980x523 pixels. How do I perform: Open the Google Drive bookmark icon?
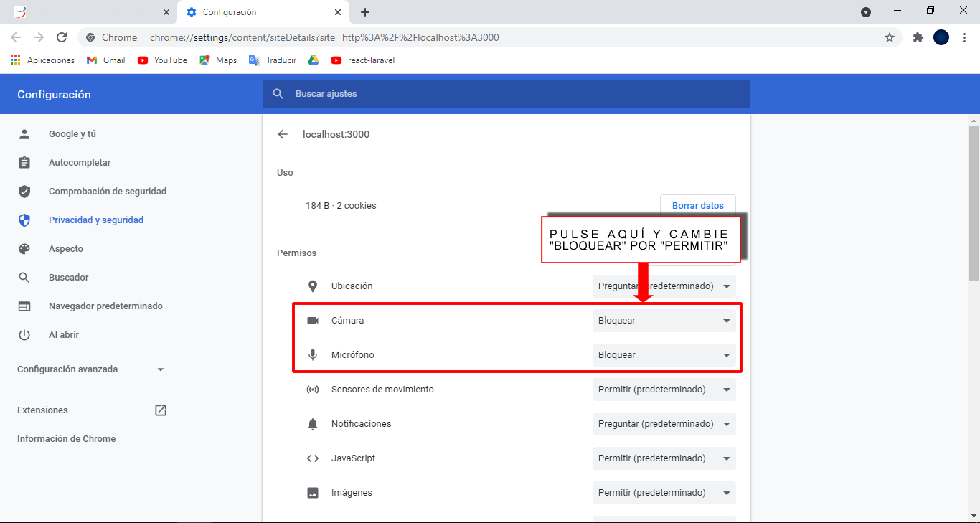(314, 60)
